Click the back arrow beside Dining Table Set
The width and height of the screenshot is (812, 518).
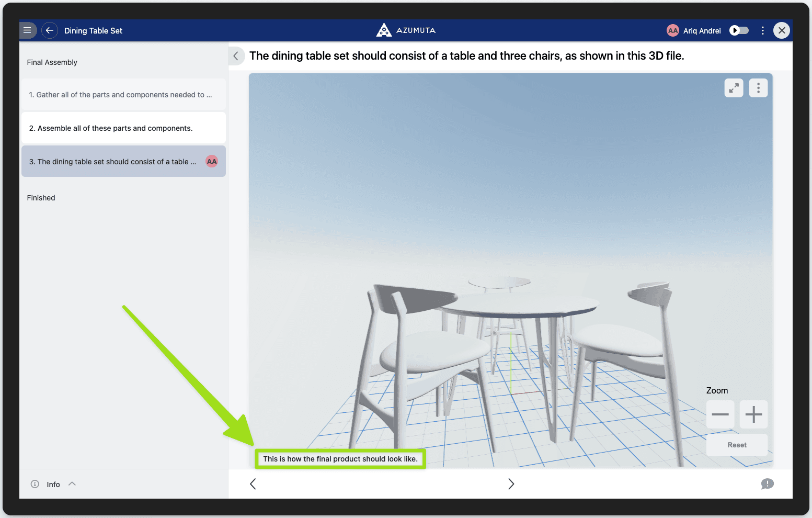[x=50, y=30]
